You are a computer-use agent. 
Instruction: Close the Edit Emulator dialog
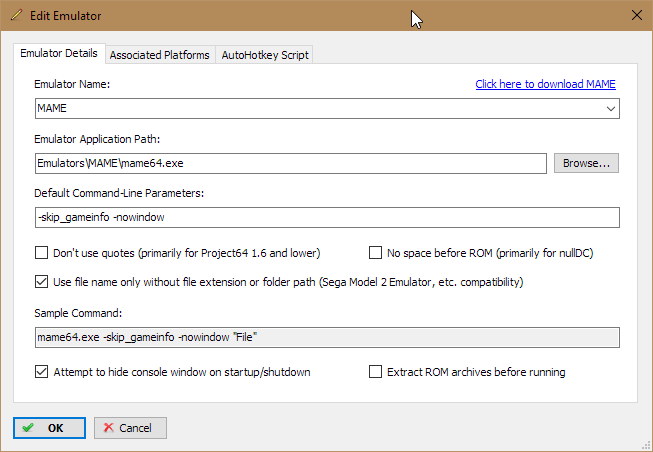tap(636, 15)
